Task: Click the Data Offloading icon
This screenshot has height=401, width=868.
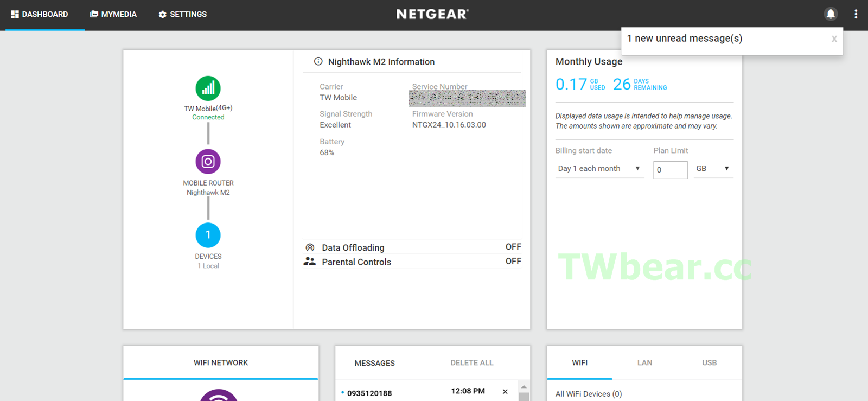Action: coord(310,247)
